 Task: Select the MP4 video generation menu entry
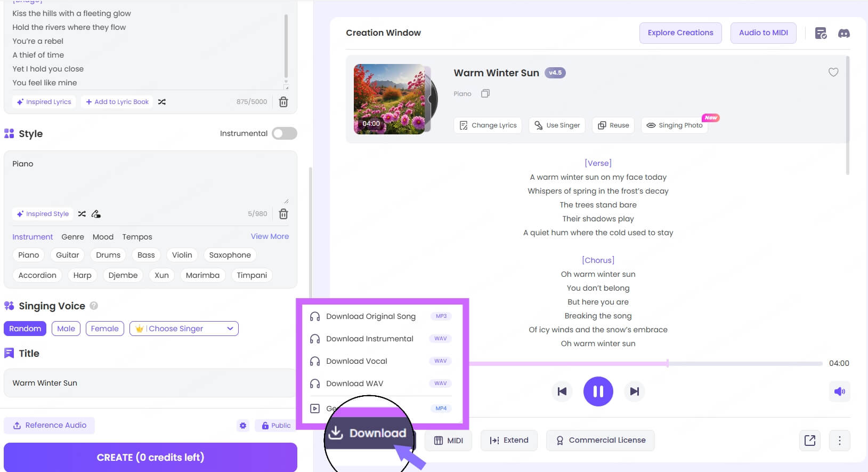381,408
